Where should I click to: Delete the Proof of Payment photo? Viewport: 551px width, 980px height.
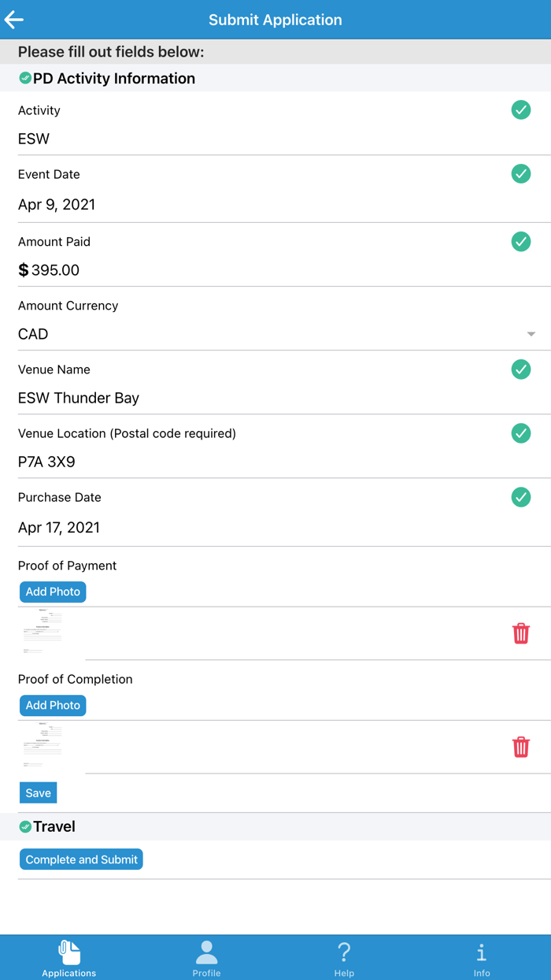520,633
